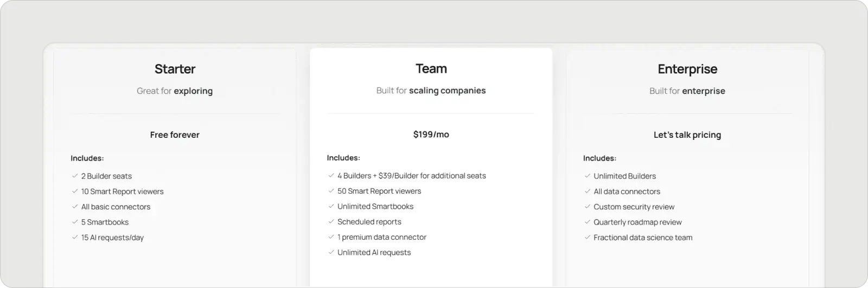Click checkmark icon beside 2 Builder seats
The image size is (868, 288).
75,176
